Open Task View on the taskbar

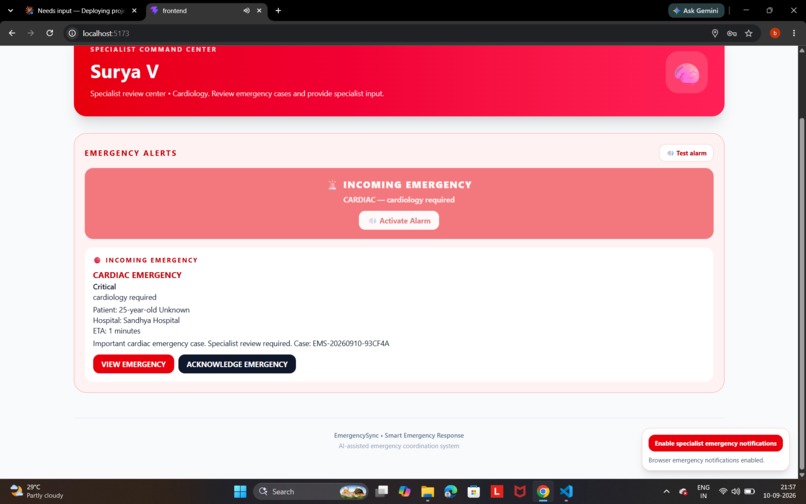coord(381,491)
